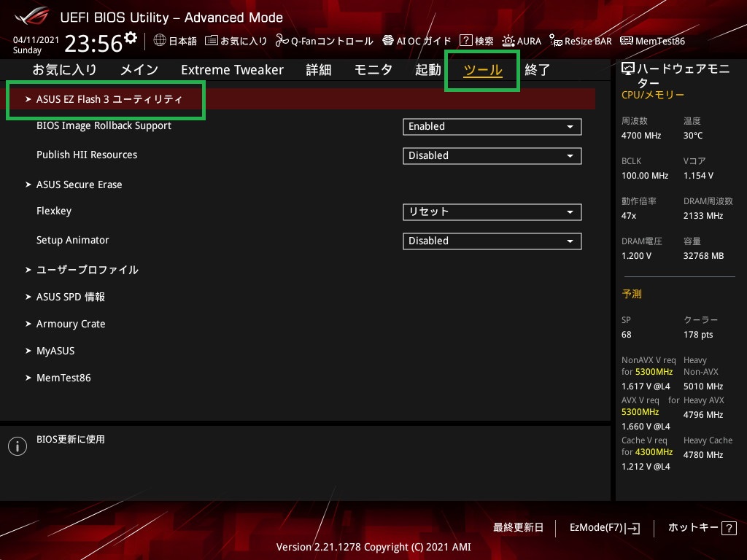Open Publish HII Resources dropdown
Image resolution: width=747 pixels, height=560 pixels.
click(x=492, y=156)
